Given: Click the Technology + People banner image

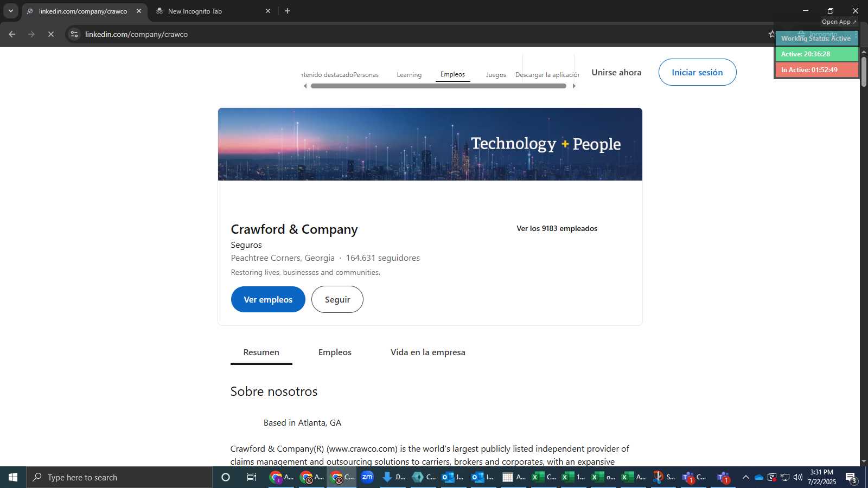Looking at the screenshot, I should [x=430, y=144].
